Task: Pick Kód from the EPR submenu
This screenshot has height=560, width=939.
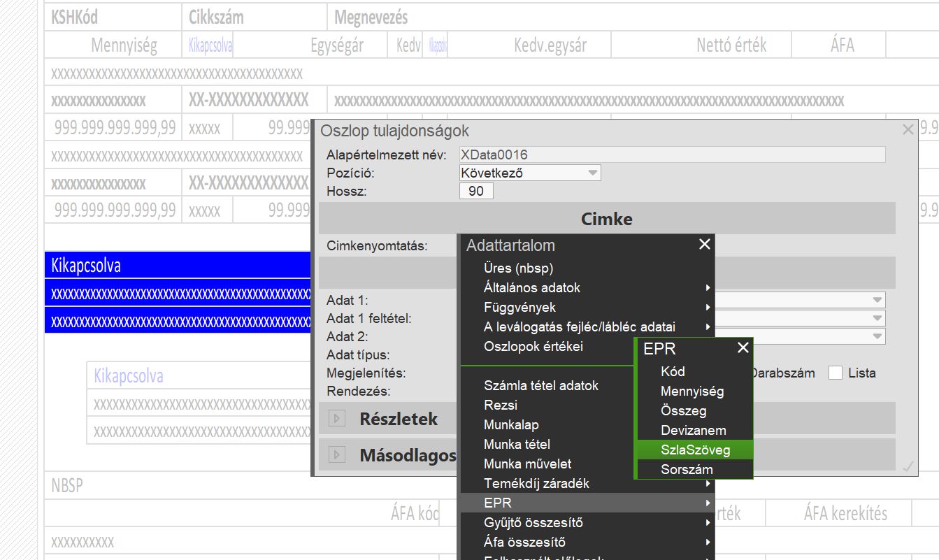Action: (694, 371)
